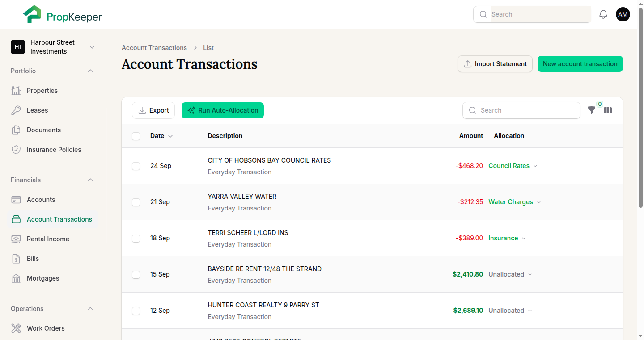Collapse the Operations section
This screenshot has height=340, width=644.
(90, 309)
